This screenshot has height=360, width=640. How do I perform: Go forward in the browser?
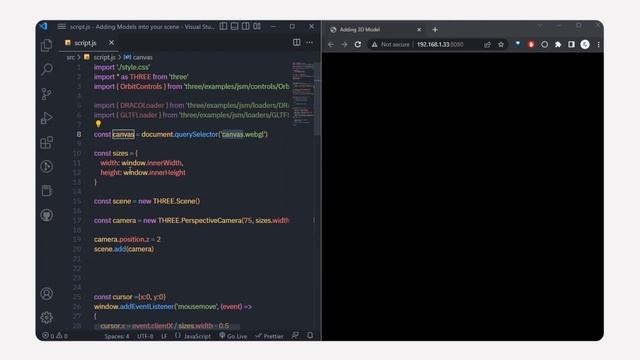click(344, 44)
